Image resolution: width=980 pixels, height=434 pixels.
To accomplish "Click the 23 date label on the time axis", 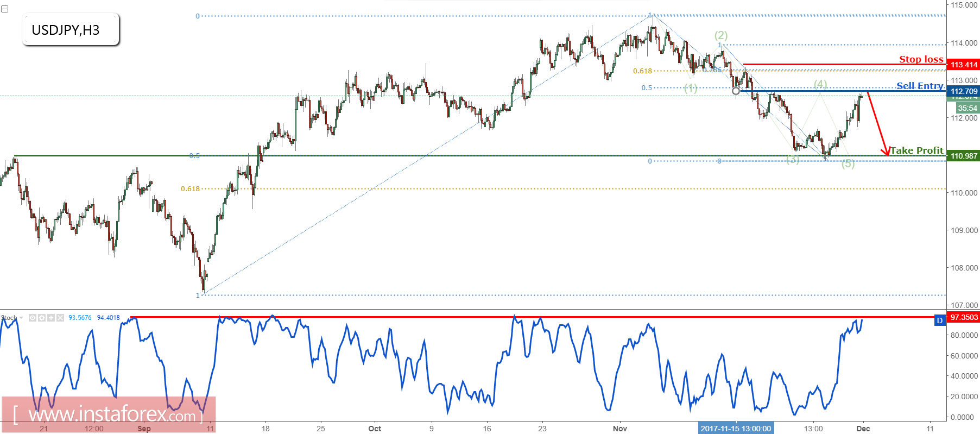I will (x=542, y=429).
